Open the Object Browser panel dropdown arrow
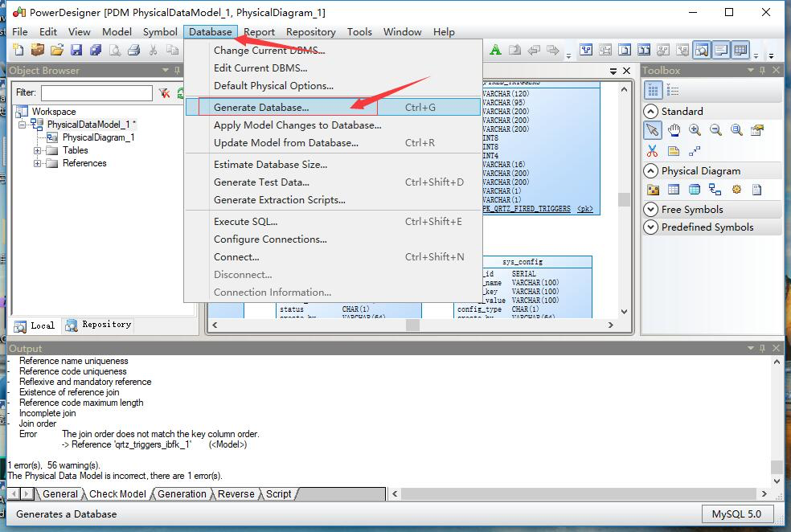This screenshot has width=791, height=532. click(165, 70)
